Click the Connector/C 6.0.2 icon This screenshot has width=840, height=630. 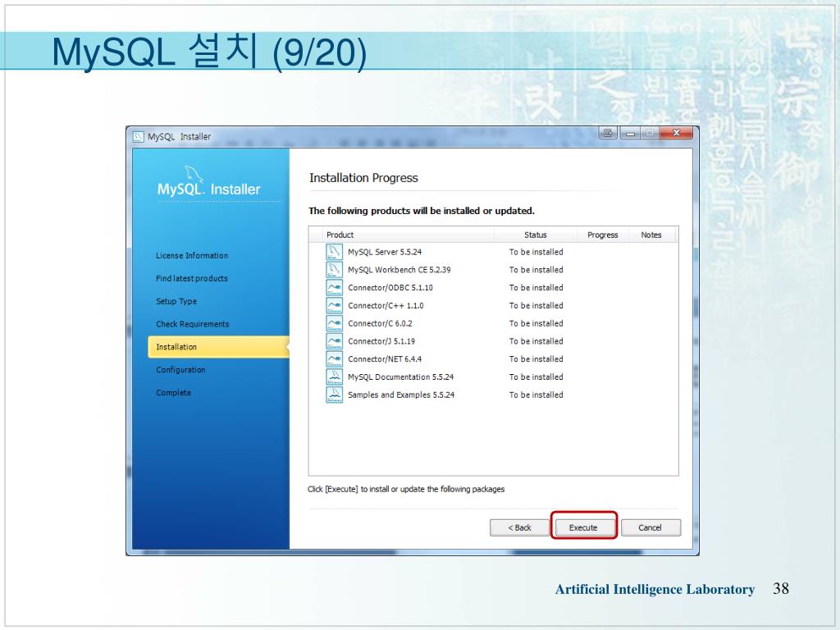[x=335, y=323]
